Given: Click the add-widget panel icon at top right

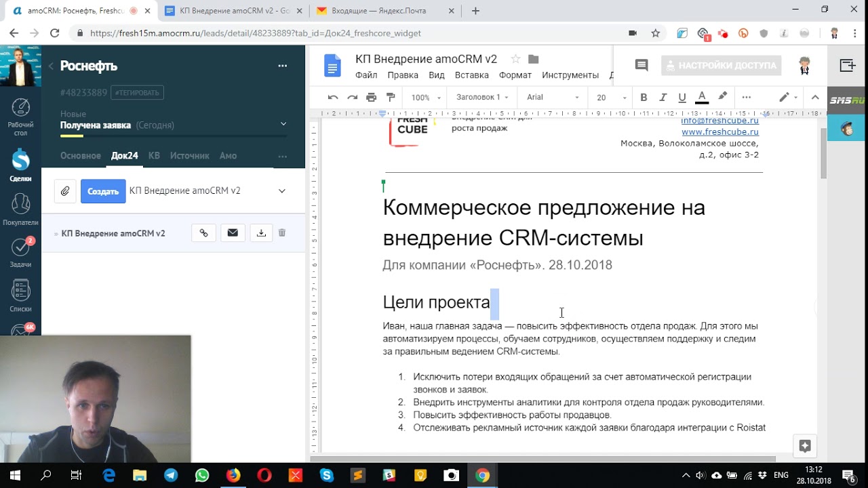Looking at the screenshot, I should 848,65.
